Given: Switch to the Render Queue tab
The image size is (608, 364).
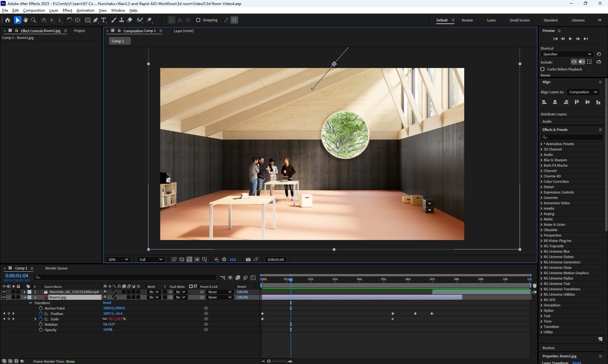Looking at the screenshot, I should pyautogui.click(x=56, y=268).
